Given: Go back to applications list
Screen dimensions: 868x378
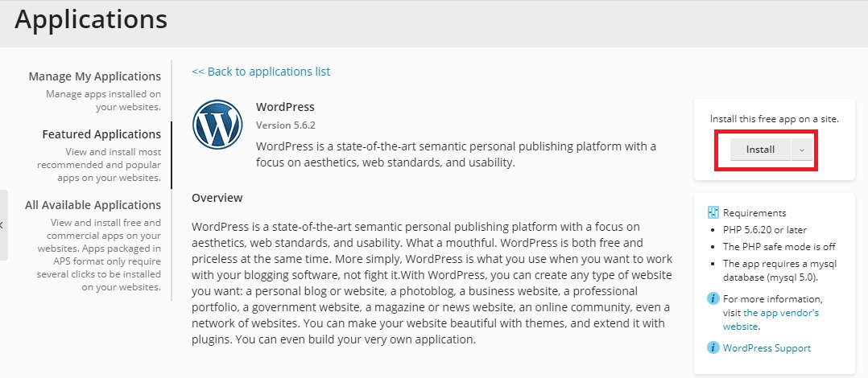Looking at the screenshot, I should click(x=261, y=72).
